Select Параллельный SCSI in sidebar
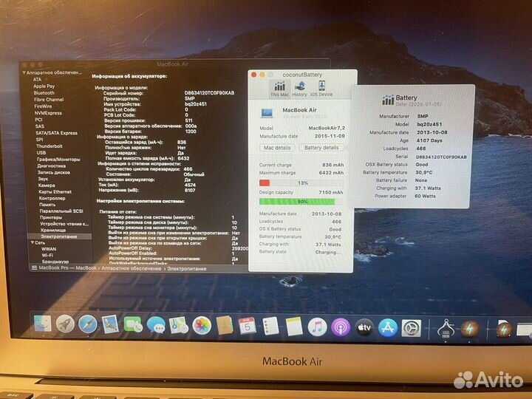The height and width of the screenshot is (399, 532). tap(61, 211)
